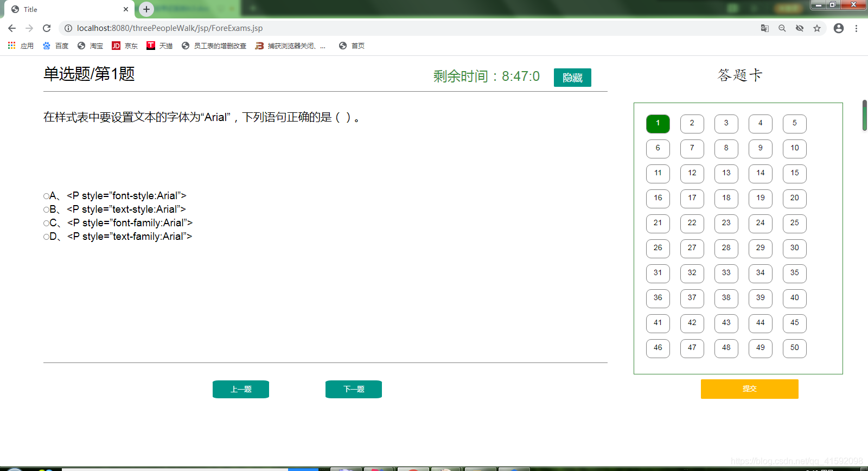Open the 天猫 bookmark
This screenshot has width=868, height=471.
click(x=159, y=46)
